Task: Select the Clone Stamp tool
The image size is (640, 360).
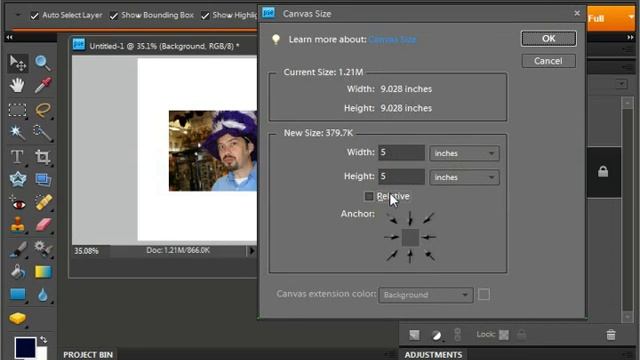Action: [18, 224]
